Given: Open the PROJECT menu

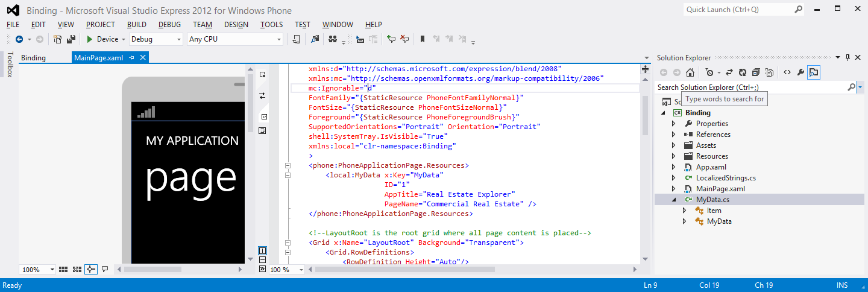Looking at the screenshot, I should (x=100, y=25).
